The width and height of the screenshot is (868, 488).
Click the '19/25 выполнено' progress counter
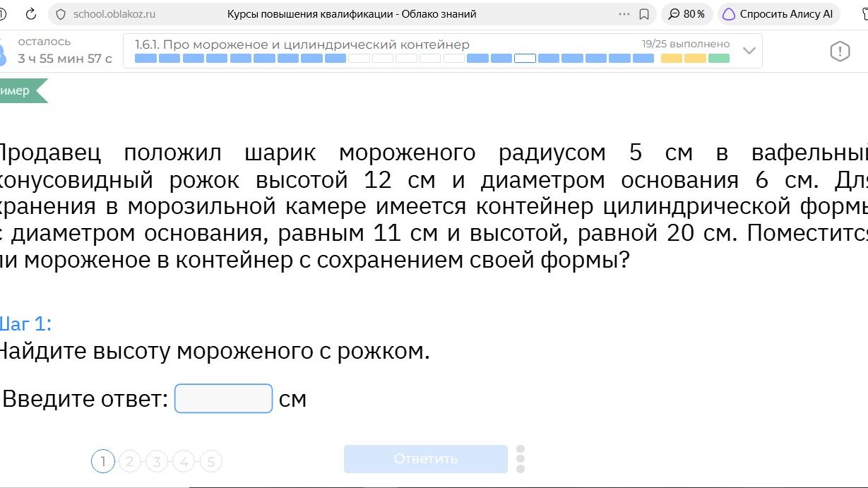click(686, 44)
